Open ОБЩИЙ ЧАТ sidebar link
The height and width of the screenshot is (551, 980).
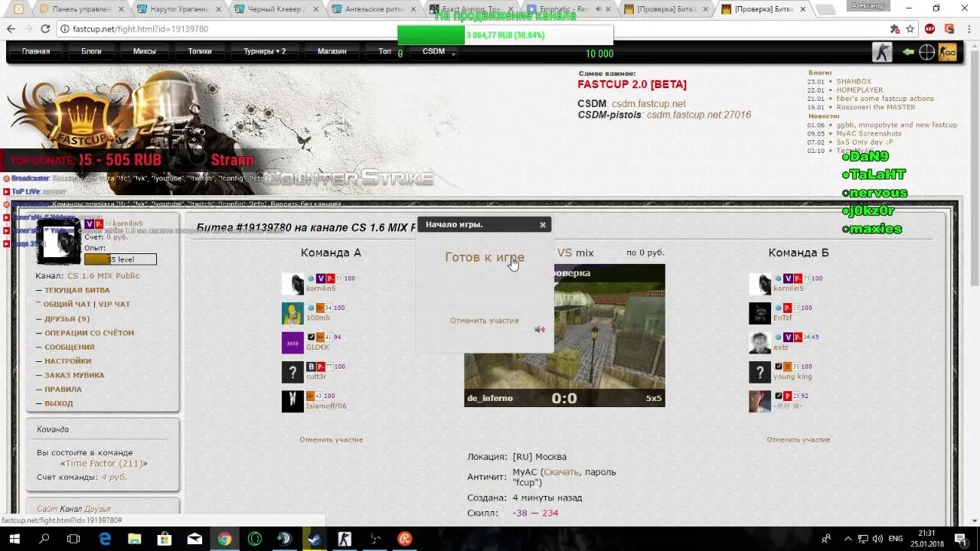[67, 304]
